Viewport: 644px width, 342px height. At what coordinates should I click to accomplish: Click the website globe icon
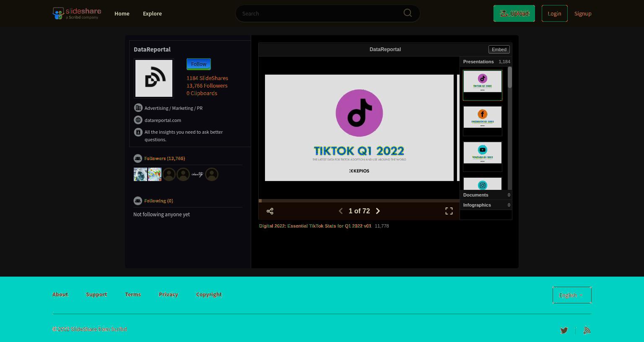click(x=138, y=120)
